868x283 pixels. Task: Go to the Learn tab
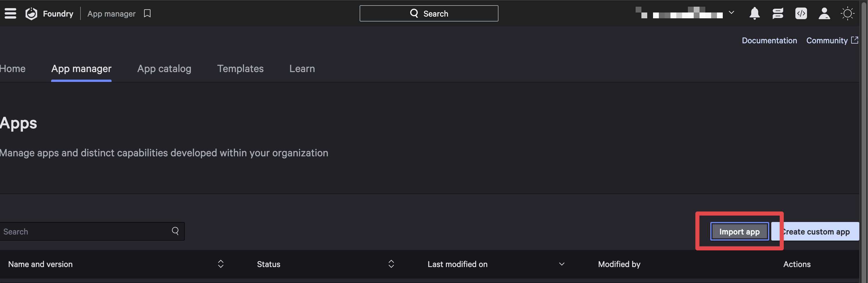302,69
